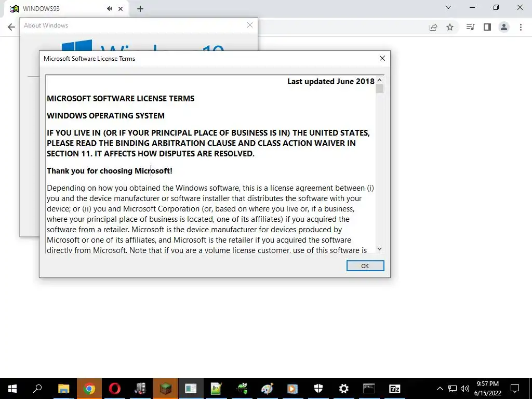
Task: Open a new browser tab
Action: (x=140, y=9)
